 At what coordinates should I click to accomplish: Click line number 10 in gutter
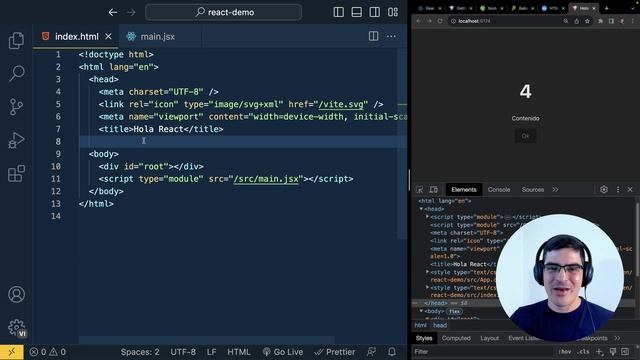[x=56, y=167]
